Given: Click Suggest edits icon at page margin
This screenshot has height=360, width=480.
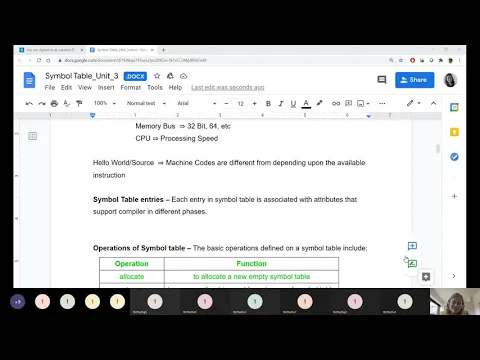Looking at the screenshot, I should click(x=412, y=264).
